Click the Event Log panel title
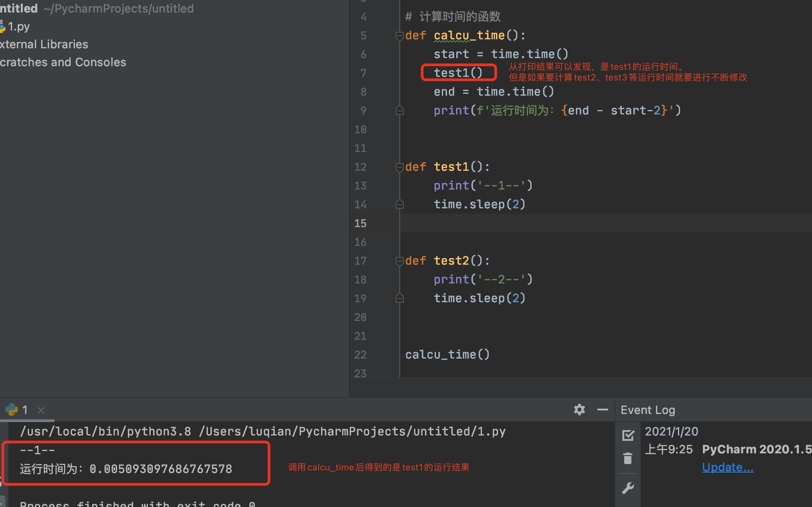This screenshot has width=812, height=507. pos(648,410)
